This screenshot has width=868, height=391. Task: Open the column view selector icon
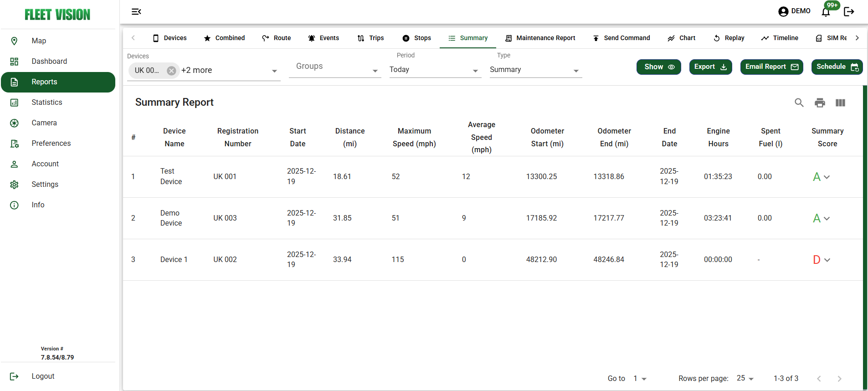pos(840,103)
